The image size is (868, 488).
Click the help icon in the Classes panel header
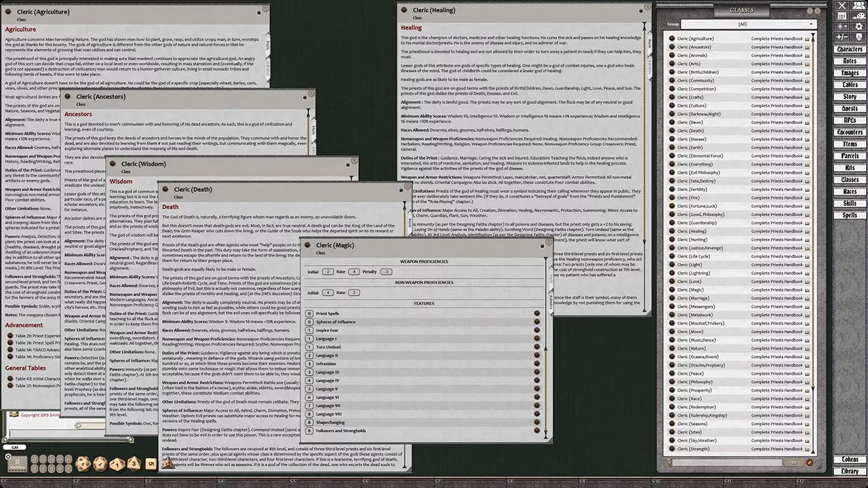[808, 12]
